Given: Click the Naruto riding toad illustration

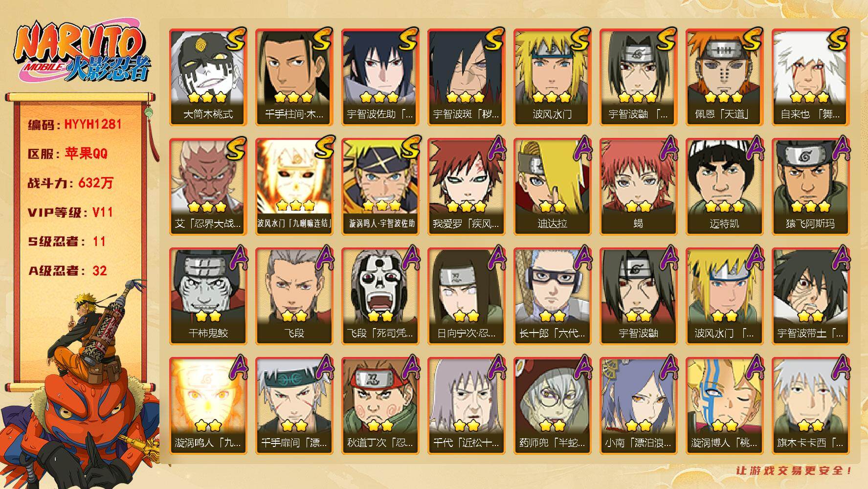Looking at the screenshot, I should click(81, 384).
